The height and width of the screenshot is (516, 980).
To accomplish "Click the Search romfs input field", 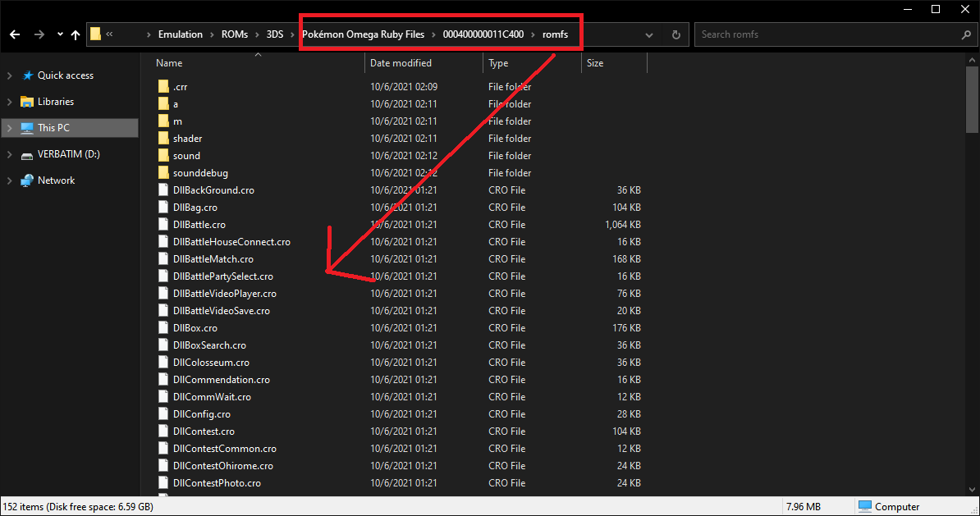I will coord(827,34).
